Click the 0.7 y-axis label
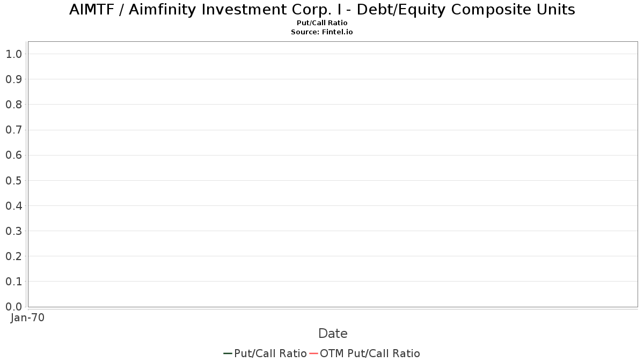Image resolution: width=644 pixels, height=362 pixels. click(x=13, y=130)
